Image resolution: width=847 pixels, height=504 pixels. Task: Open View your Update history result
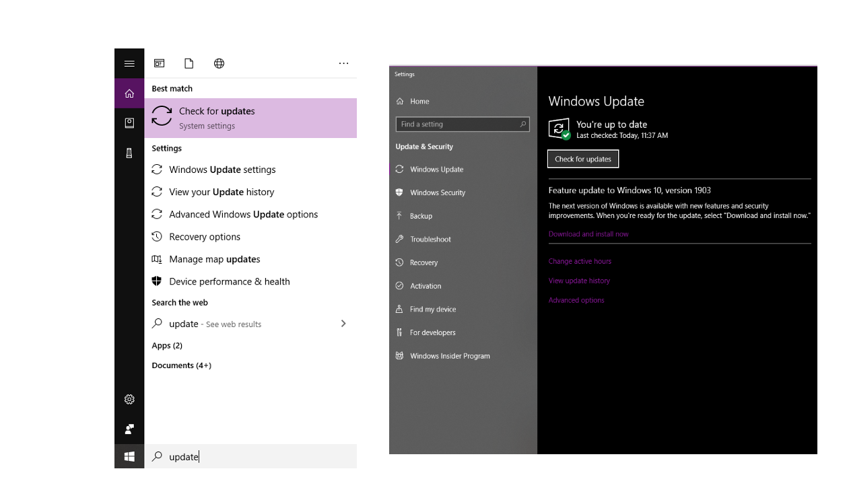click(250, 192)
